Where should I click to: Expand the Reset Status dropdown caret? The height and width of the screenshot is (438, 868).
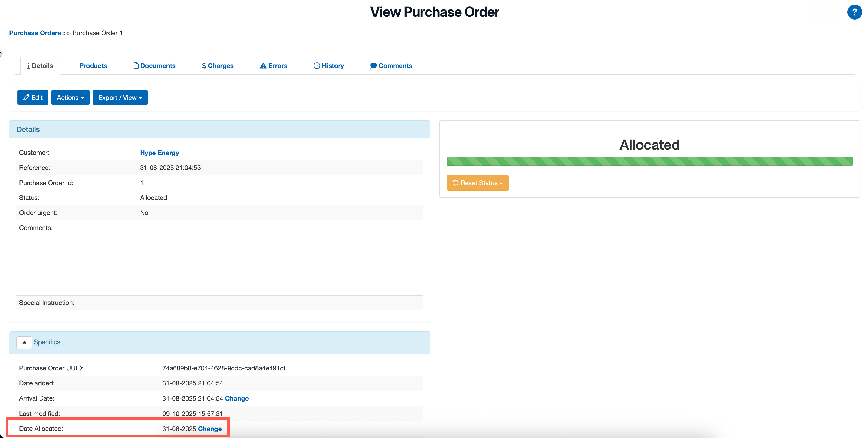pyautogui.click(x=501, y=183)
